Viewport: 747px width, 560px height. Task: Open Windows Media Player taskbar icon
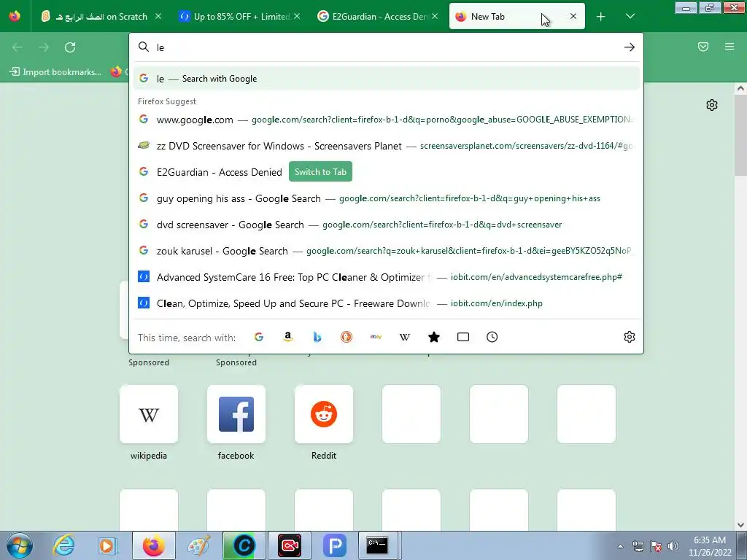click(108, 545)
